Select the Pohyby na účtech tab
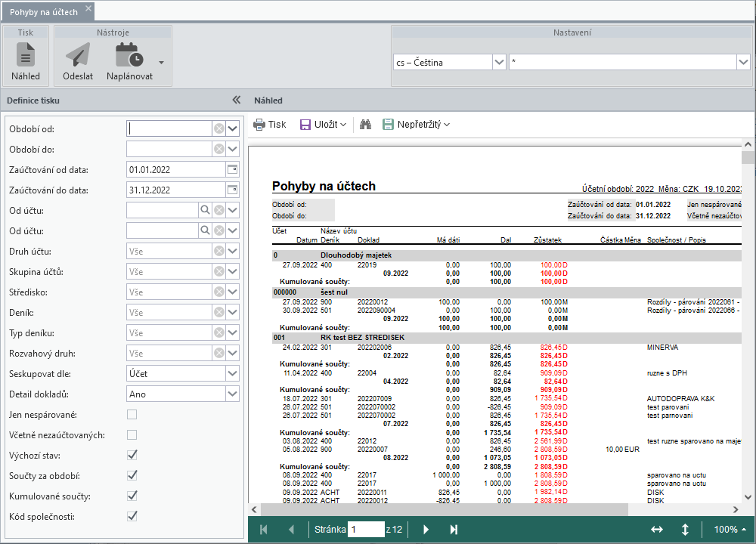The image size is (756, 544). [x=43, y=11]
